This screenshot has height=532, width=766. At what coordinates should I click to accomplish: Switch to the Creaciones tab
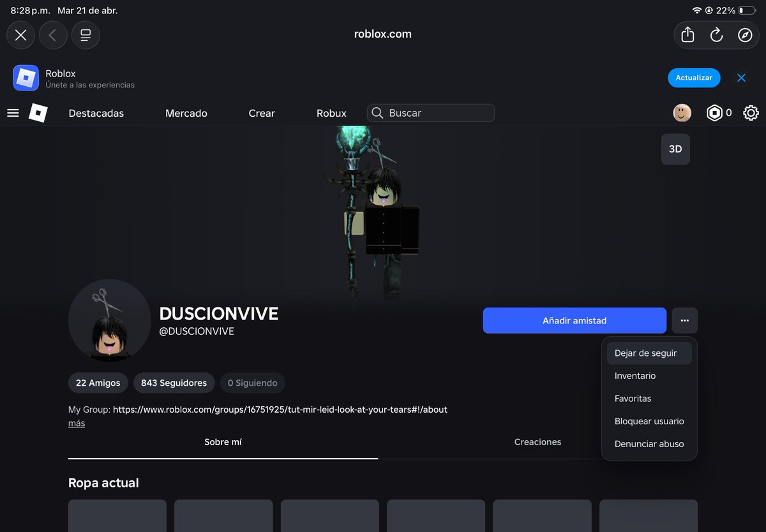[538, 442]
